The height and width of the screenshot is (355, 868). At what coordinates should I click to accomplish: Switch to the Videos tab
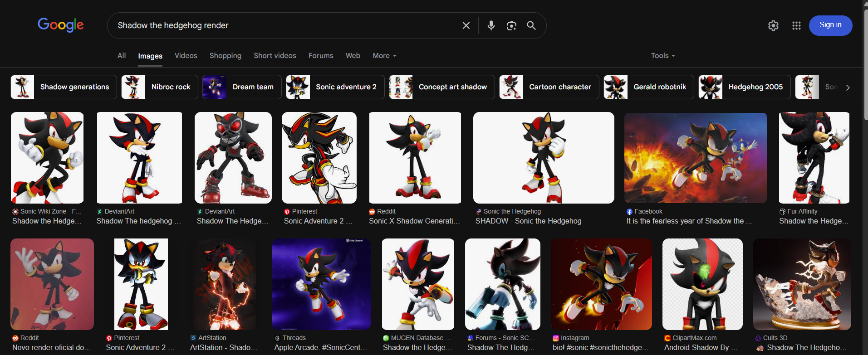tap(186, 55)
